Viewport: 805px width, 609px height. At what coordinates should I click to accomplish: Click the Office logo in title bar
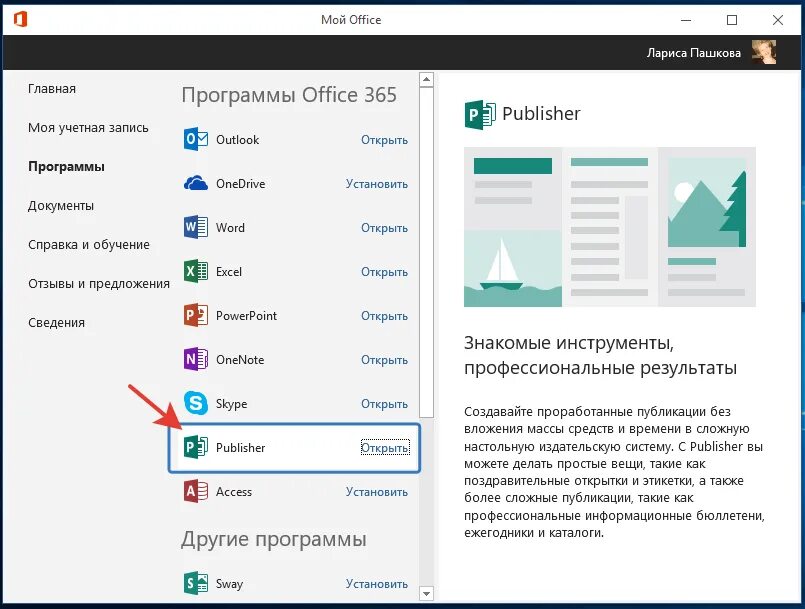click(x=21, y=20)
